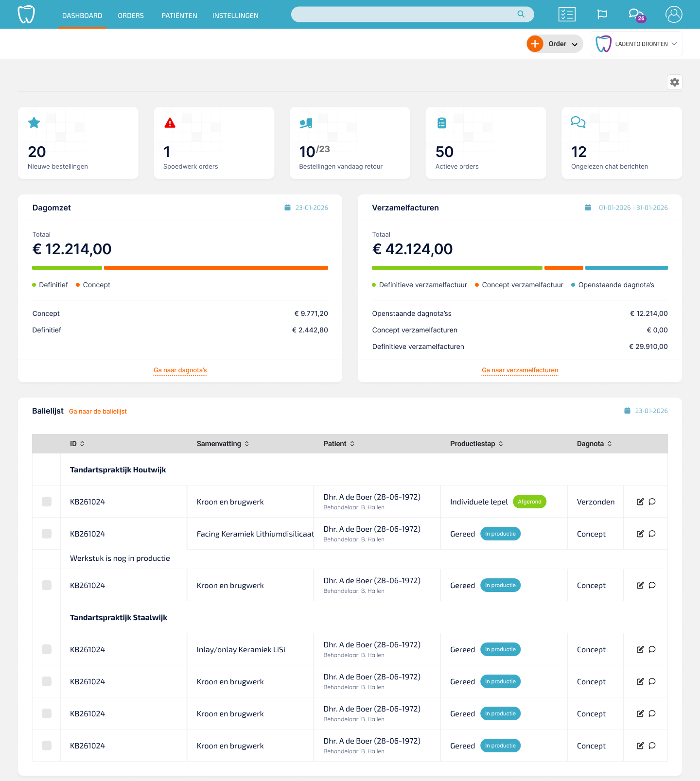Open the Patiënten menu item
The height and width of the screenshot is (781, 700).
(179, 16)
